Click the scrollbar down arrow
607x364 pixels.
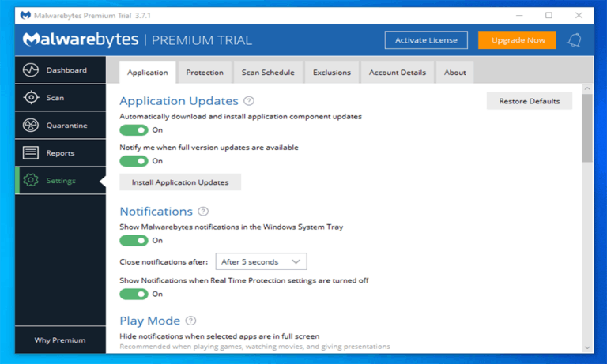point(587,347)
